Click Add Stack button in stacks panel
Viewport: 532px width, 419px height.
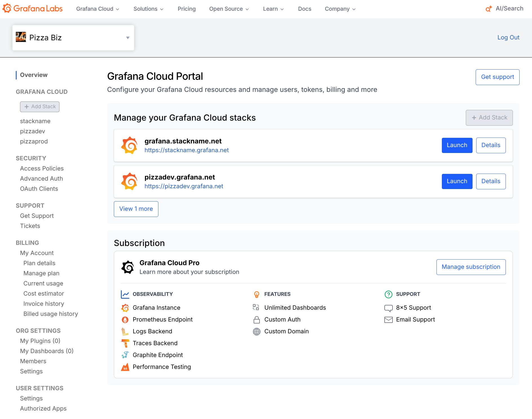click(x=489, y=118)
